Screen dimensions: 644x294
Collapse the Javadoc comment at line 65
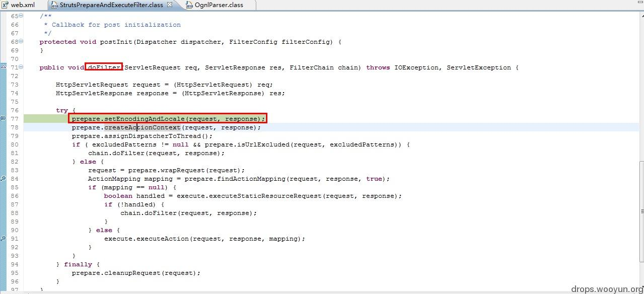pos(21,16)
